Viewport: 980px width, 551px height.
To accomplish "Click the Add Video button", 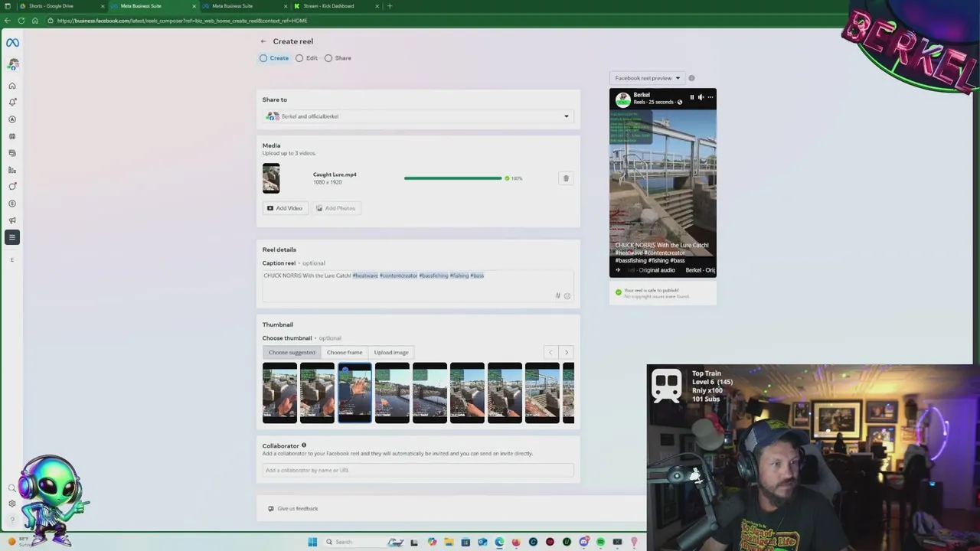I will (285, 208).
